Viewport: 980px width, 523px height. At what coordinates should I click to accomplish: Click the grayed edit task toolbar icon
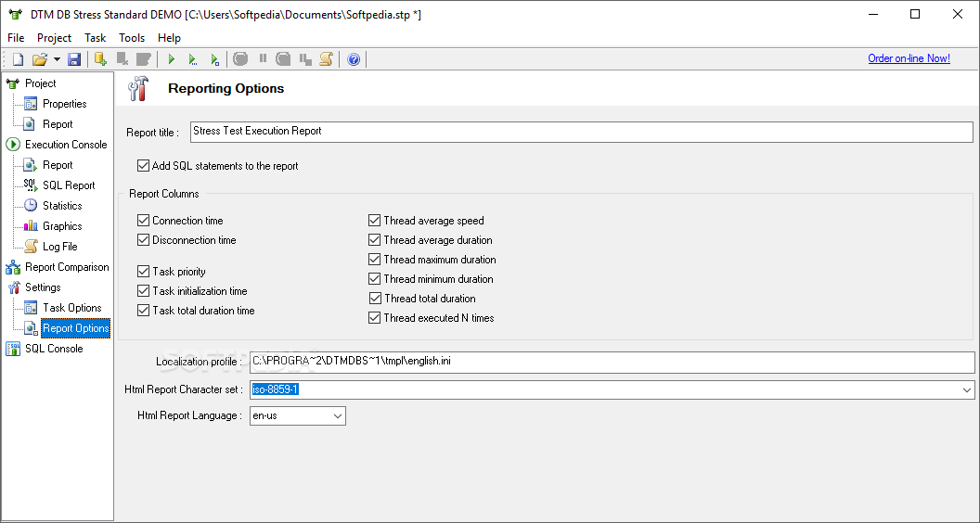click(x=144, y=59)
